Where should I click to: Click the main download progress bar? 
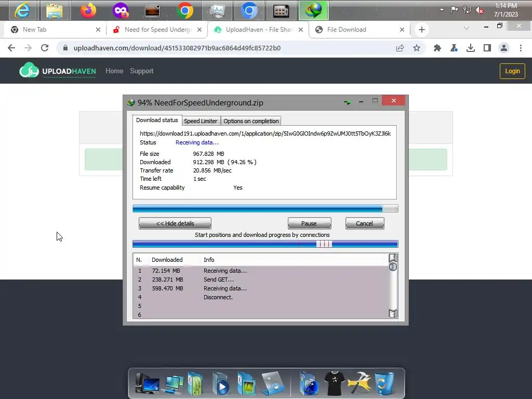tap(265, 209)
